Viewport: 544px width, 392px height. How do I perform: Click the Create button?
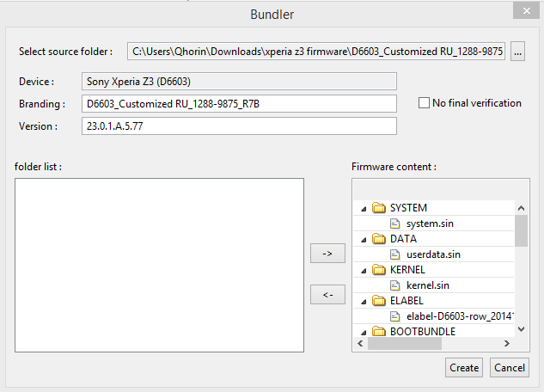[x=464, y=368]
